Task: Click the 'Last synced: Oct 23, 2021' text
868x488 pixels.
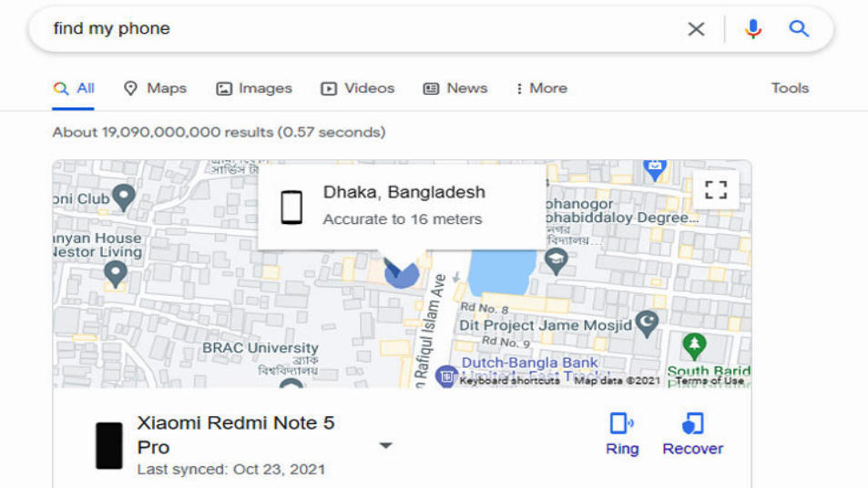Action: tap(231, 470)
